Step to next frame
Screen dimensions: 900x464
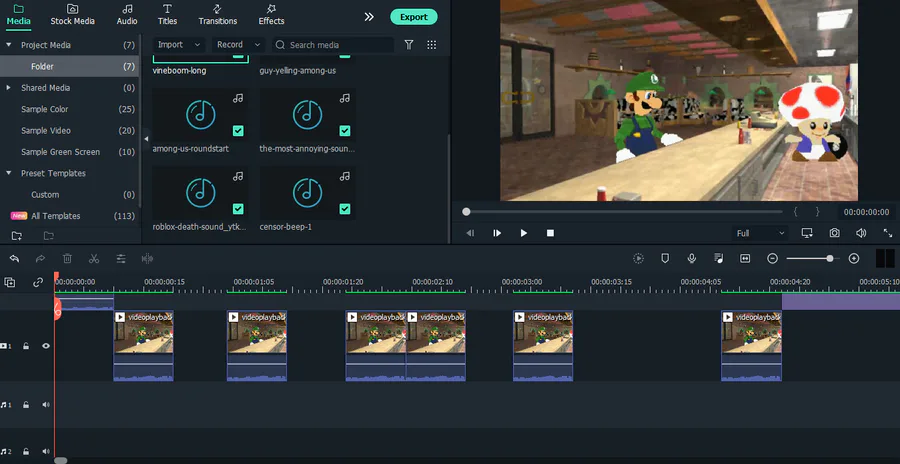click(x=497, y=233)
